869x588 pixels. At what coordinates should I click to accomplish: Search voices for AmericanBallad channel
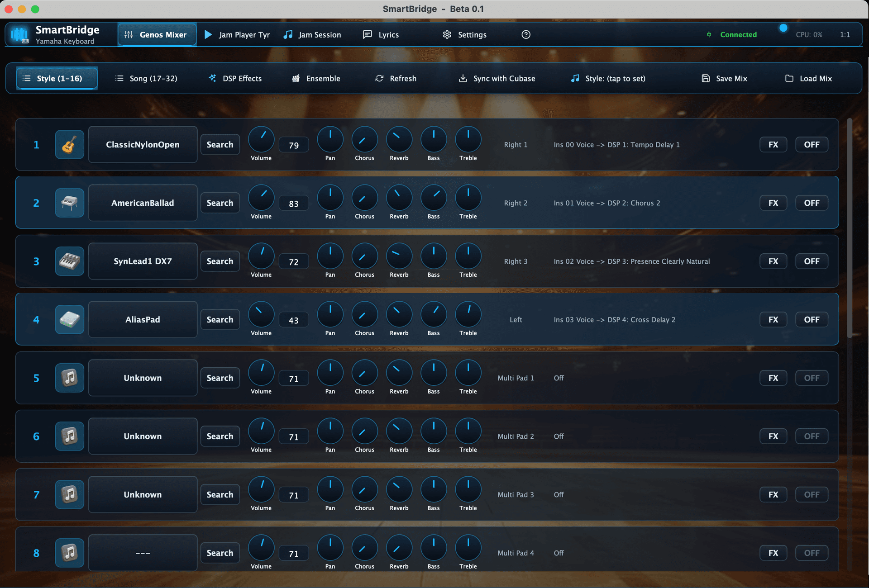pos(220,203)
